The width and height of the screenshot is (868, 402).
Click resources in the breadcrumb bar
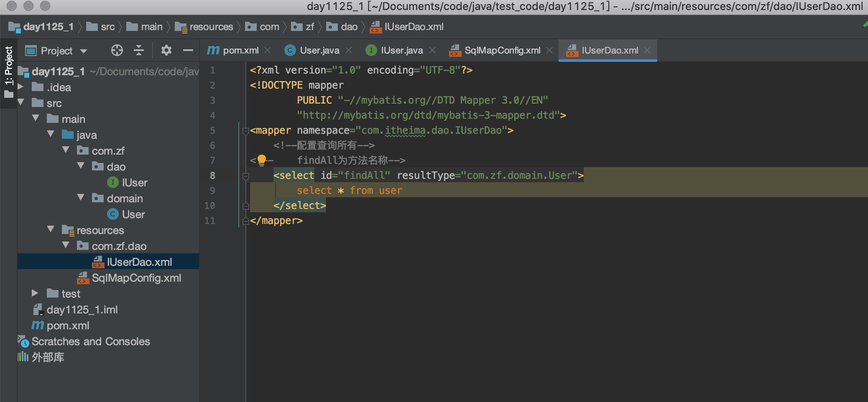pyautogui.click(x=204, y=27)
